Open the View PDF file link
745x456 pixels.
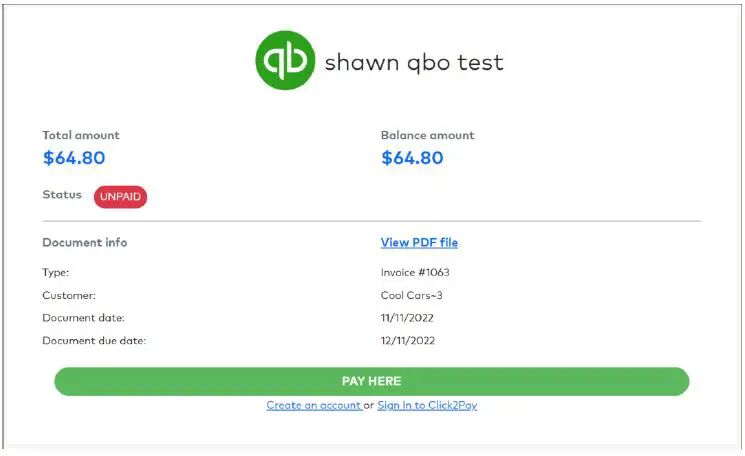419,243
